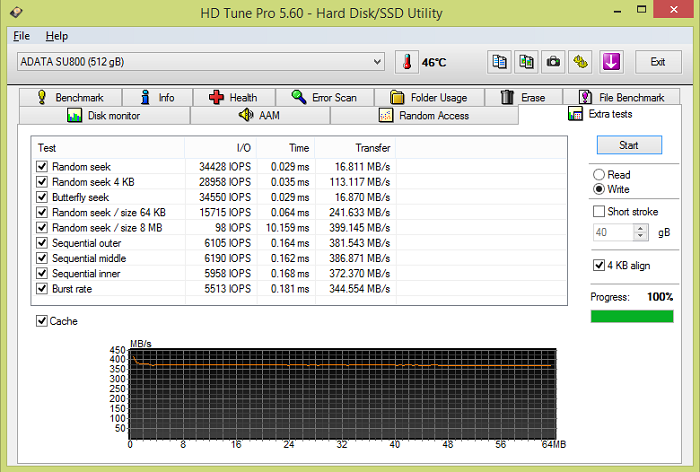Click the short stroke gB value field
The height and width of the screenshot is (472, 700).
(613, 232)
